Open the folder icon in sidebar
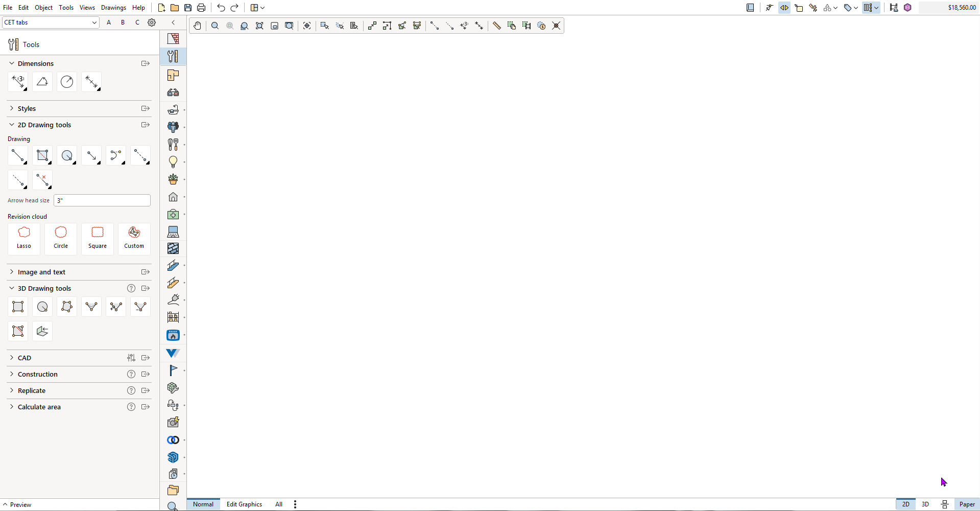 point(173,490)
